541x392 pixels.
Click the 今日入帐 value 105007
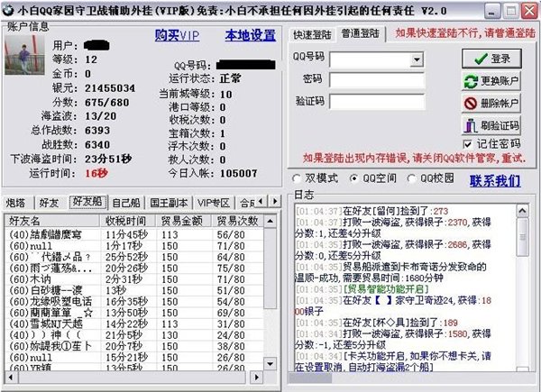pos(239,173)
